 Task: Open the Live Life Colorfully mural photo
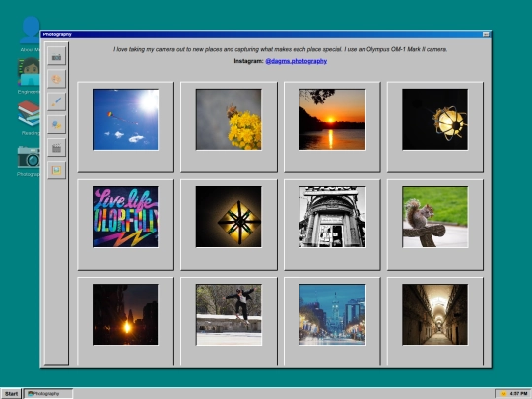pos(125,217)
